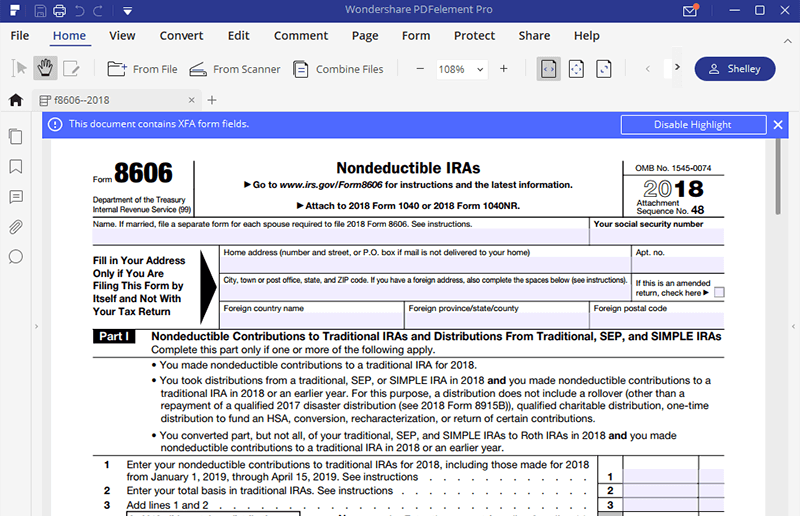Open the Comments panel in the sidebar
This screenshot has height=516, width=800.
point(15,197)
